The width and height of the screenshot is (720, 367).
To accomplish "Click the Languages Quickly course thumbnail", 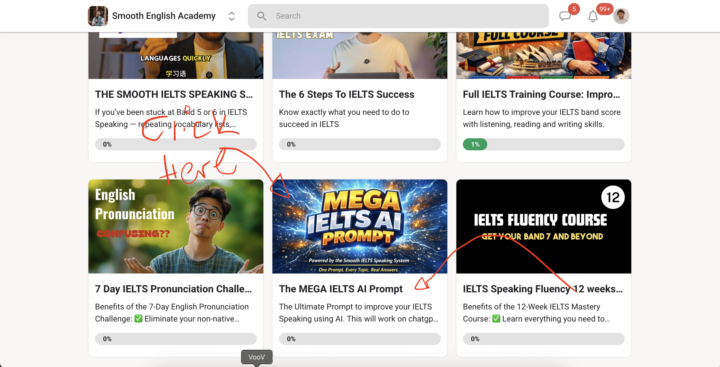I will (x=176, y=56).
